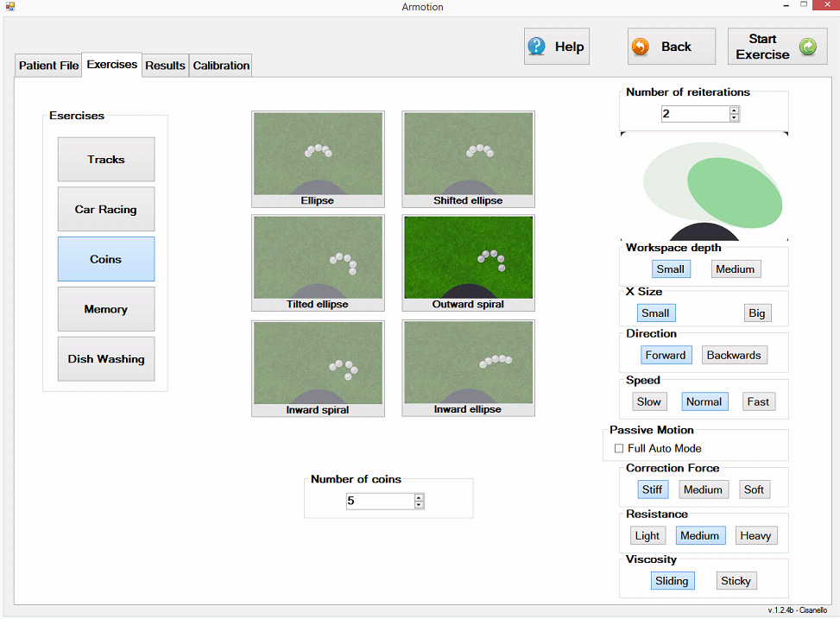Choose the Outward spiral pattern
This screenshot has height=619, width=840.
pos(468,263)
